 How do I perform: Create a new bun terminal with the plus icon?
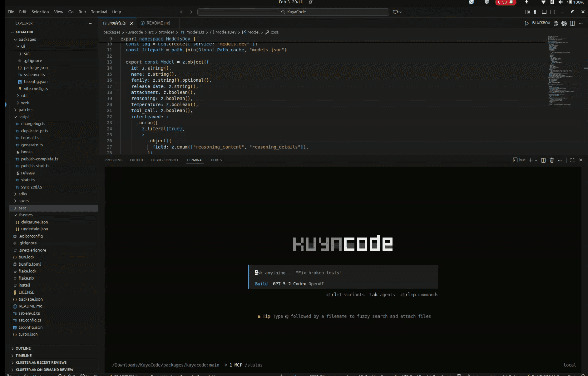pyautogui.click(x=531, y=160)
